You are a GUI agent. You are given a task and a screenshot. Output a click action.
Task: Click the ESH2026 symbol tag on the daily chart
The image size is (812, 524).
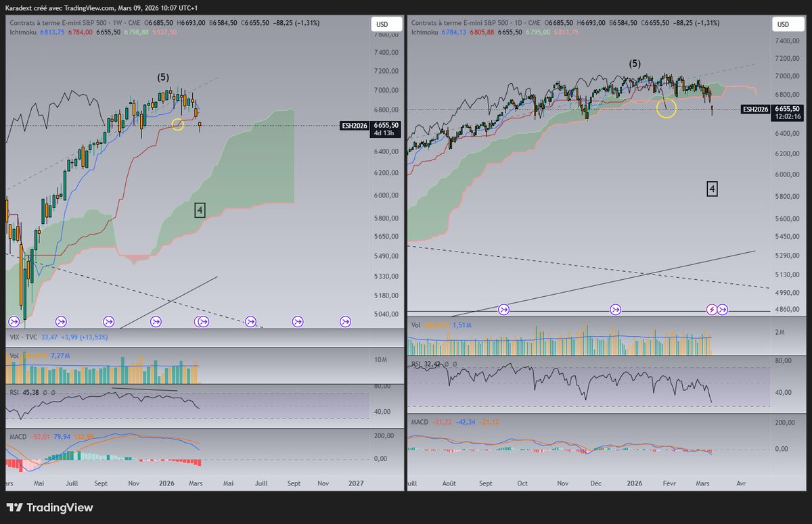coord(756,108)
